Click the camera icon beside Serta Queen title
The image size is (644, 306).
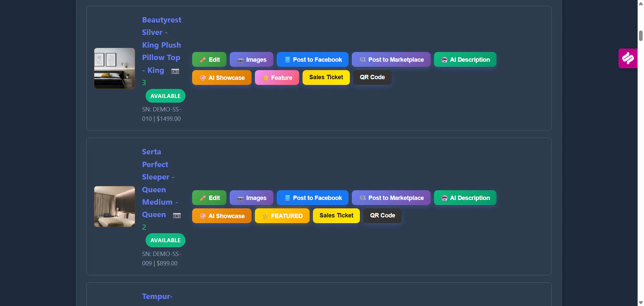(177, 215)
